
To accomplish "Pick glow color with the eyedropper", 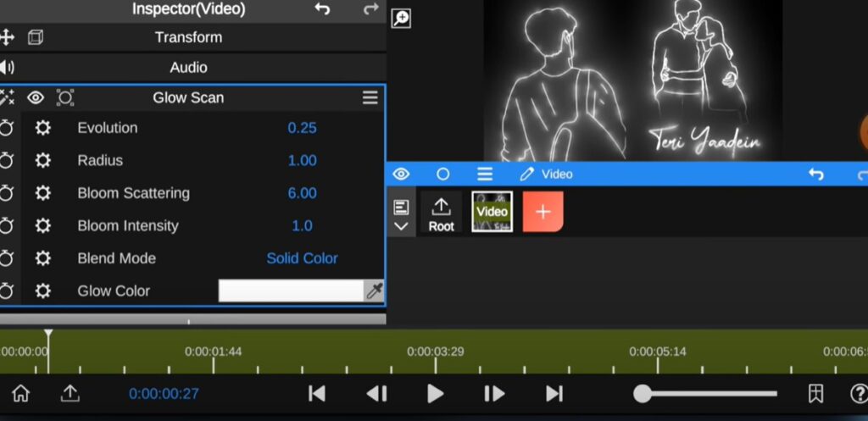I will click(374, 291).
